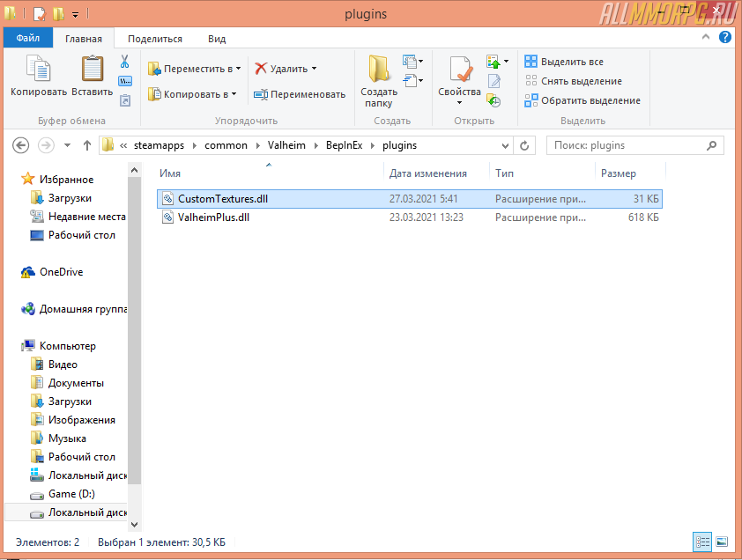Open the Quick Access Toolbar customize dropdown
The height and width of the screenshot is (560, 742).
point(75,15)
